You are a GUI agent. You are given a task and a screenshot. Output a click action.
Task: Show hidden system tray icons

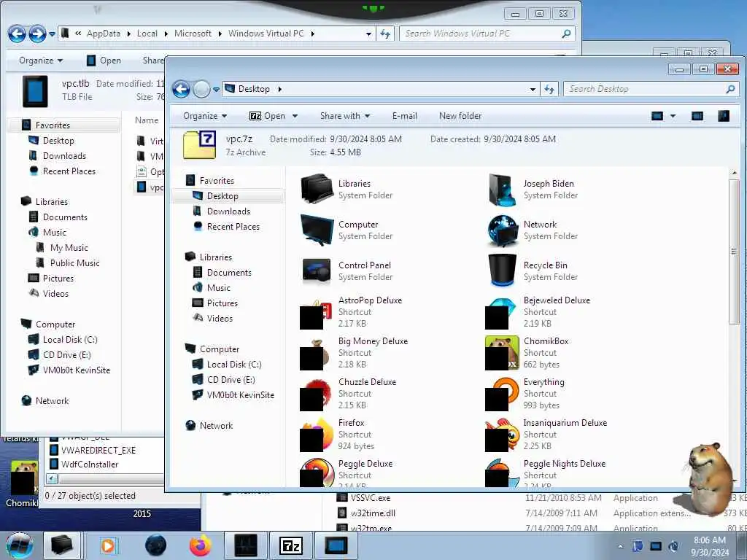pyautogui.click(x=620, y=546)
